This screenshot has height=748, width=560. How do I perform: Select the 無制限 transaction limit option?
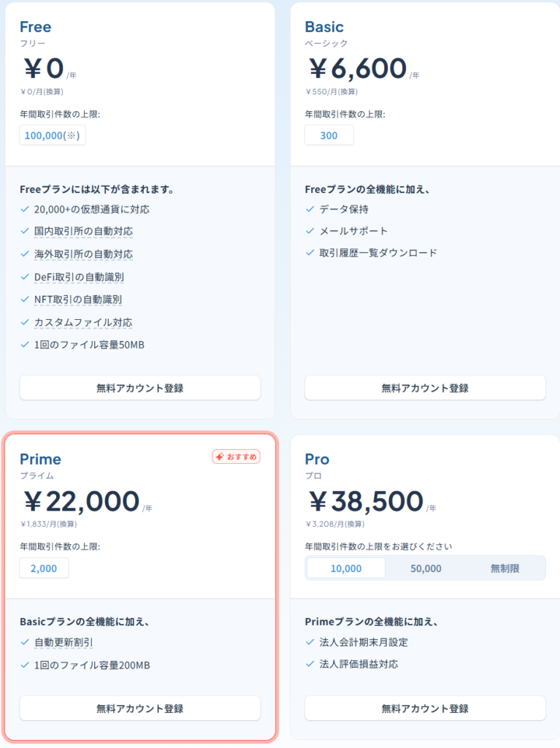point(505,568)
